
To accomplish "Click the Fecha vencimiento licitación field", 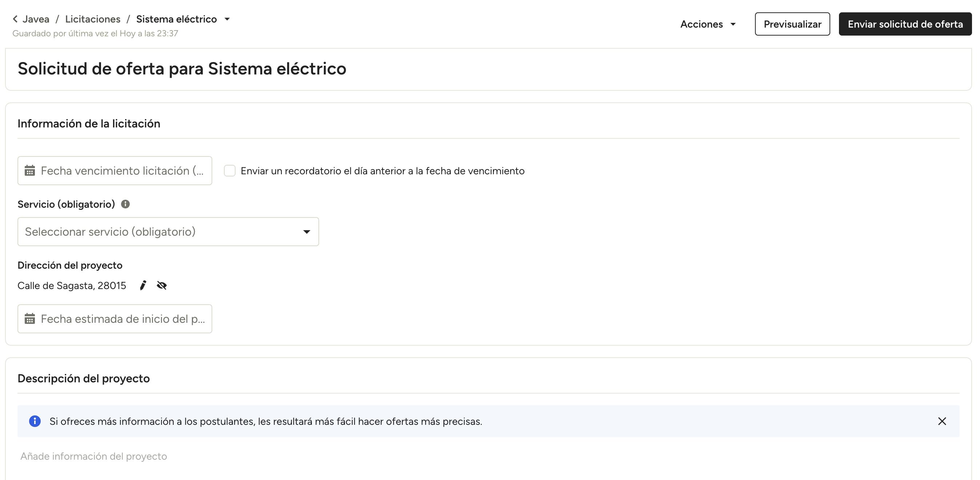I will 122,171.
